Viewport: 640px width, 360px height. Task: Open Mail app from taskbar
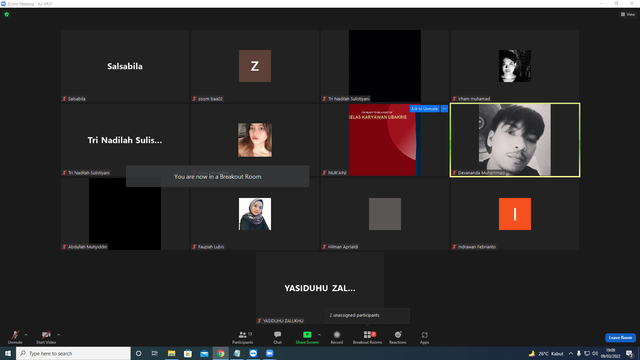coord(204,353)
